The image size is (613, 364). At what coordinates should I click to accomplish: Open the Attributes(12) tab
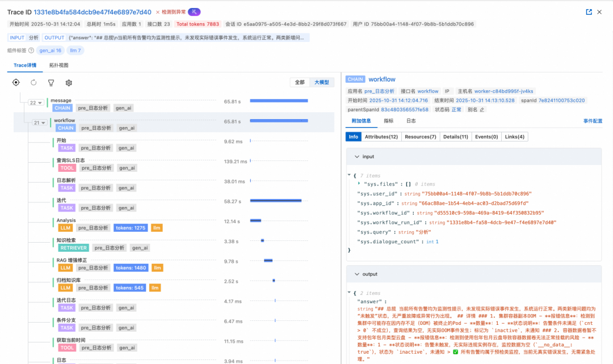[x=381, y=137]
